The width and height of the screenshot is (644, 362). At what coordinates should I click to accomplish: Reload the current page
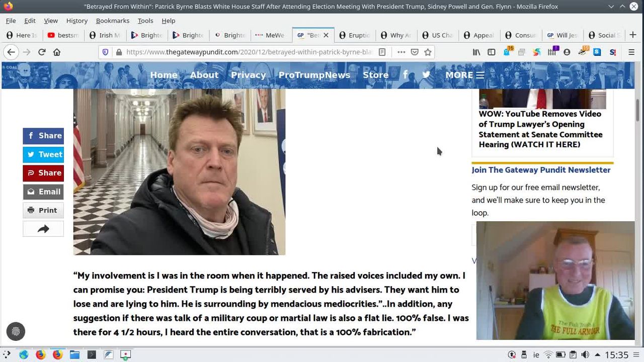(42, 52)
